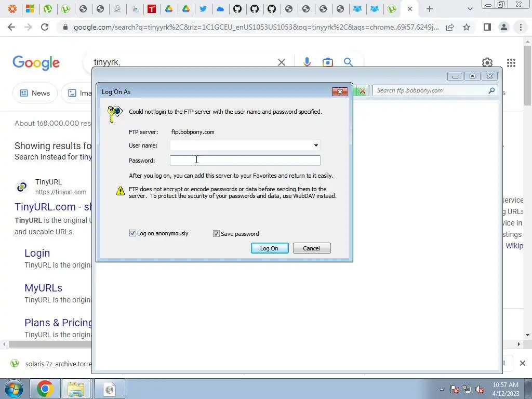Click the Action Center flag in the system tray
532x399 pixels.
point(454,389)
